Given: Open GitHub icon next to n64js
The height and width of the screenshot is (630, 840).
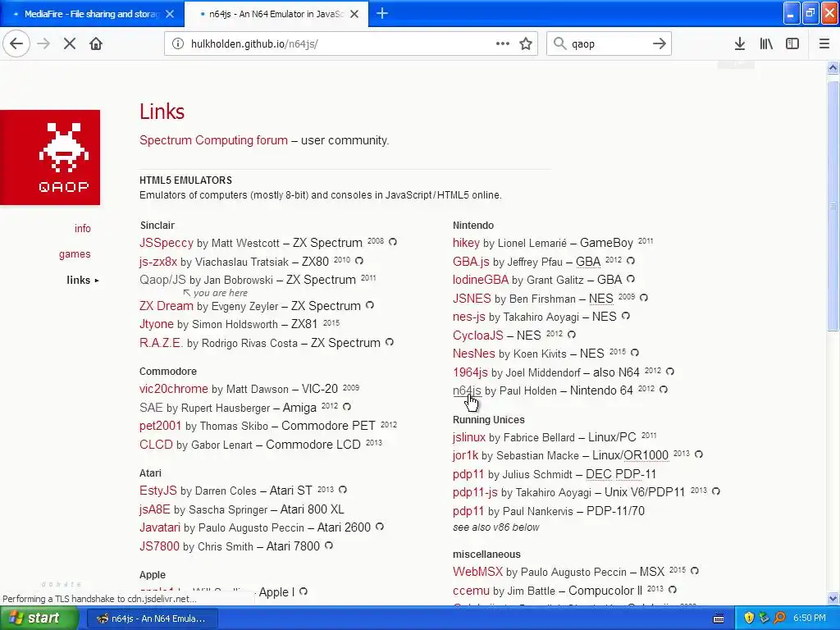Looking at the screenshot, I should pyautogui.click(x=663, y=390).
